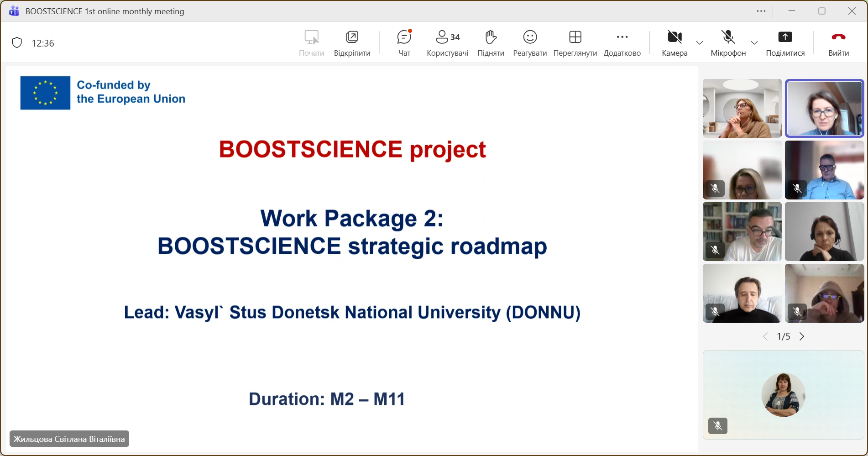The width and height of the screenshot is (868, 456).
Task: Expand microphone options dropdown arrow
Action: point(754,43)
